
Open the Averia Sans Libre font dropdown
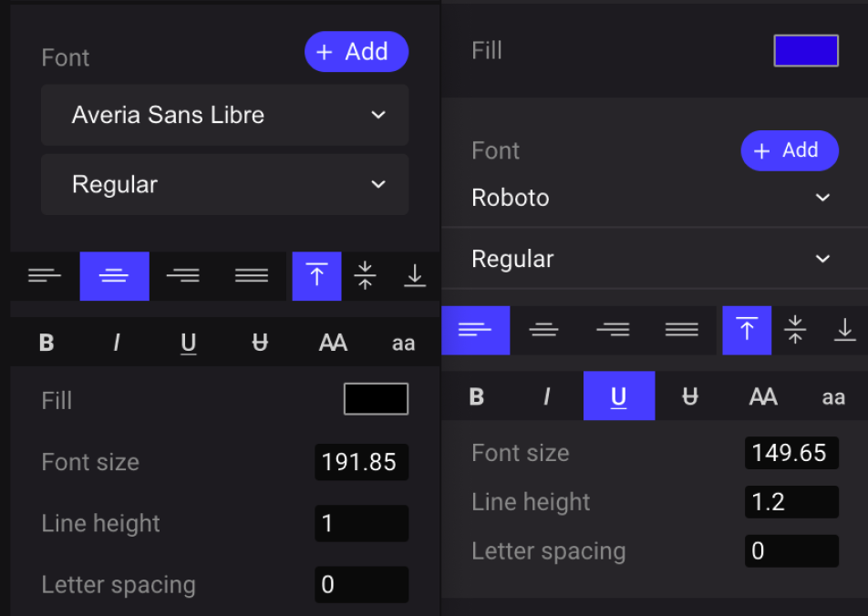224,115
